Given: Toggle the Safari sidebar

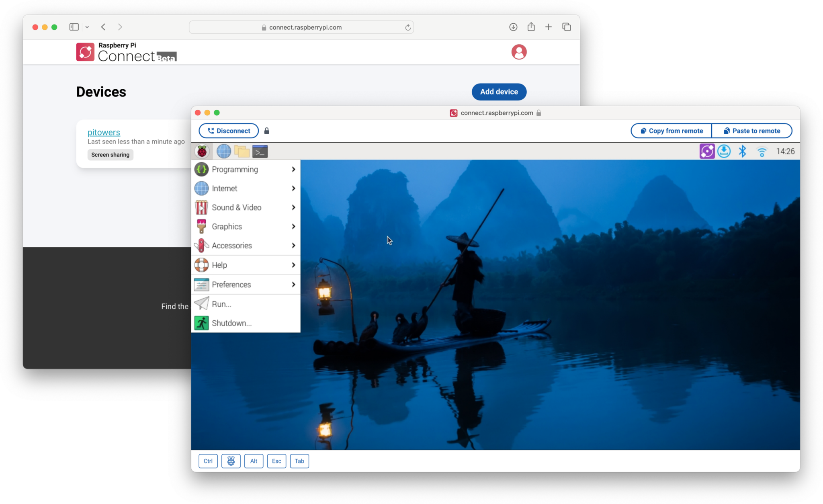Looking at the screenshot, I should point(74,27).
